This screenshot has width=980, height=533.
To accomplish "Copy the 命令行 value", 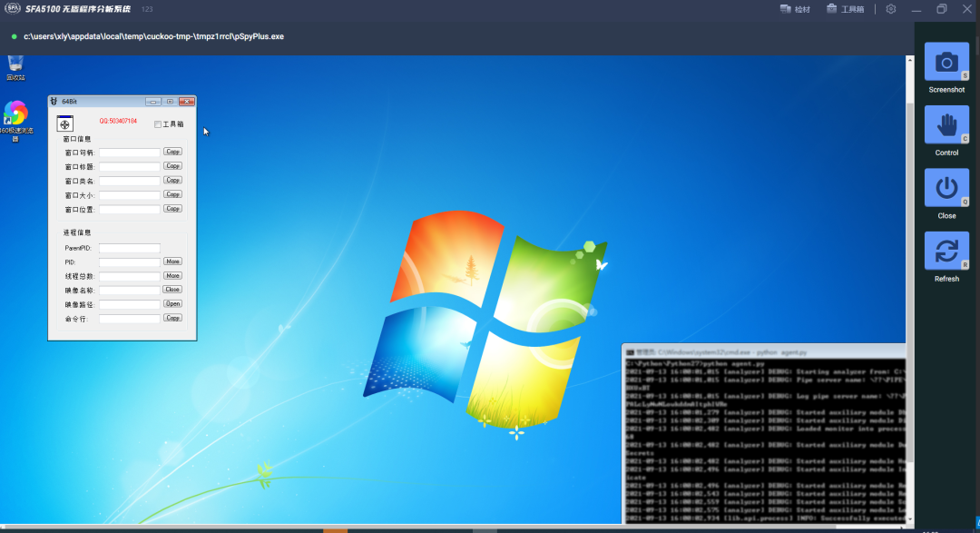I will [173, 318].
